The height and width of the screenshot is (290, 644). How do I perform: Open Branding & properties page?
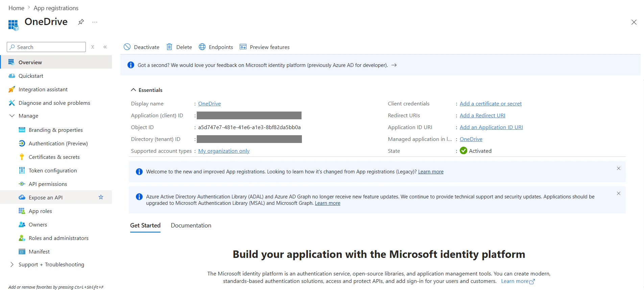click(56, 130)
